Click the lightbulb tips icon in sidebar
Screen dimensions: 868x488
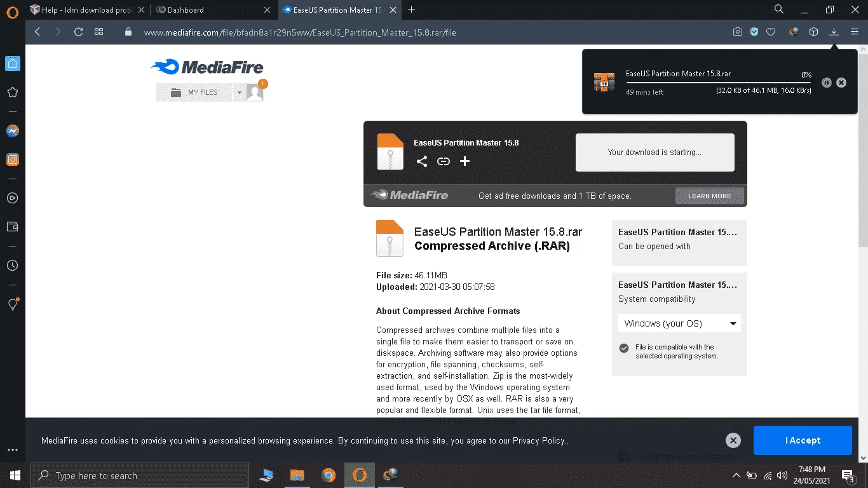13,304
